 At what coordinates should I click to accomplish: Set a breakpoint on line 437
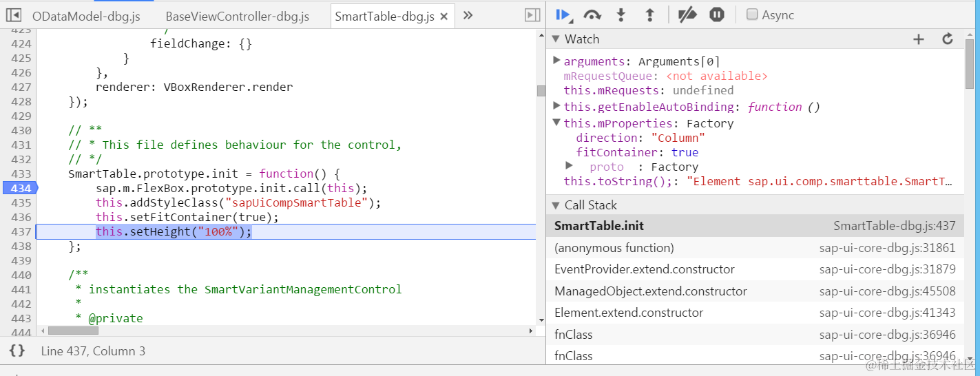click(x=21, y=231)
